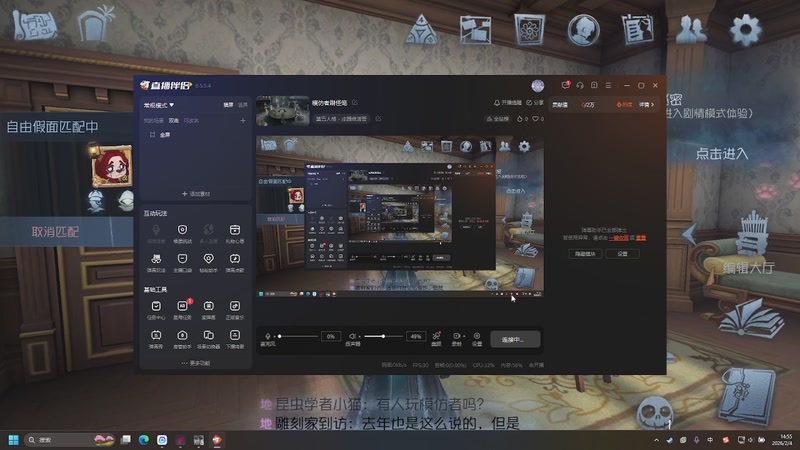Open the 房管助手 tool icon
Screen dimensions: 800x450
(x=182, y=335)
